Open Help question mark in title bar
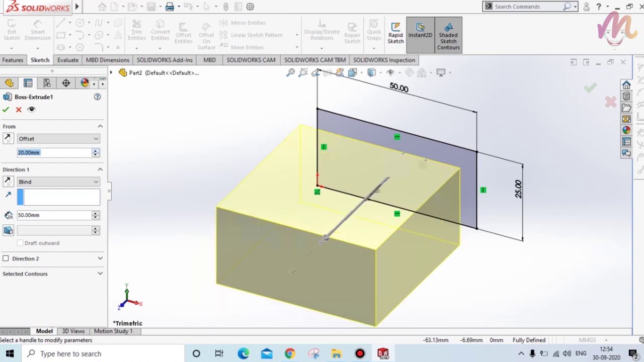644x362 pixels. pos(599,7)
